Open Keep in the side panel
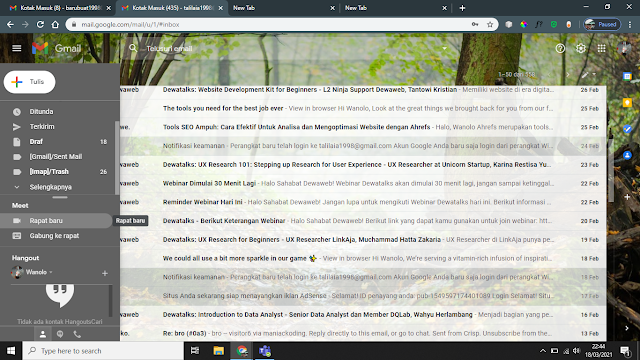This screenshot has height=360, width=640. coord(627,102)
